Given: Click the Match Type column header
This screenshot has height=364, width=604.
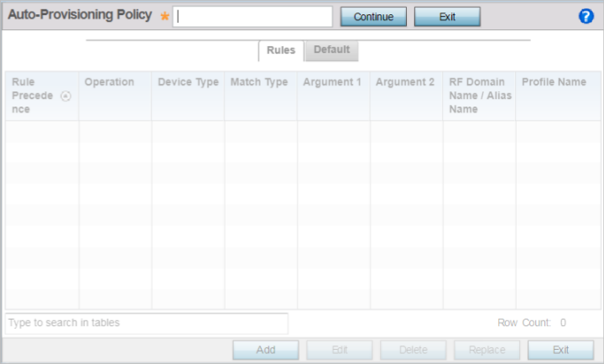Looking at the screenshot, I should pyautogui.click(x=261, y=96).
